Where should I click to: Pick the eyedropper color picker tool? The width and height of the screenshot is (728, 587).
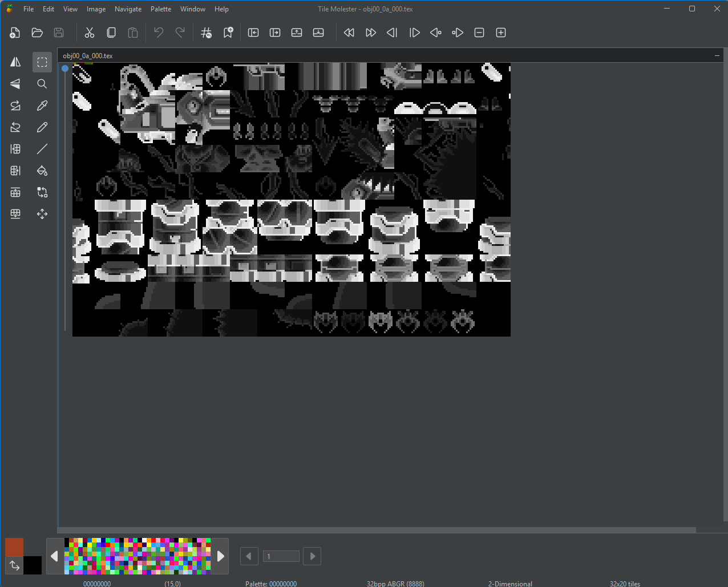pyautogui.click(x=42, y=106)
